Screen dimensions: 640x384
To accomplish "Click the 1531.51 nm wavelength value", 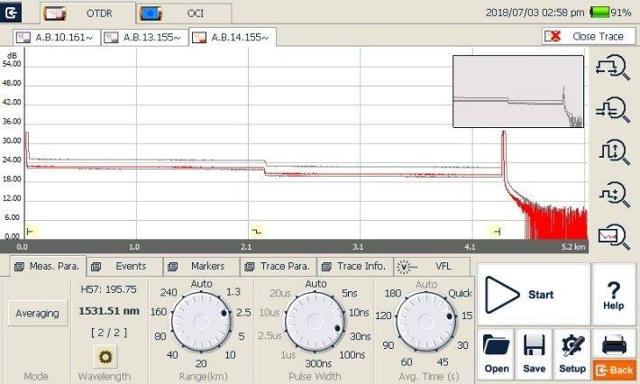I will point(109,311).
